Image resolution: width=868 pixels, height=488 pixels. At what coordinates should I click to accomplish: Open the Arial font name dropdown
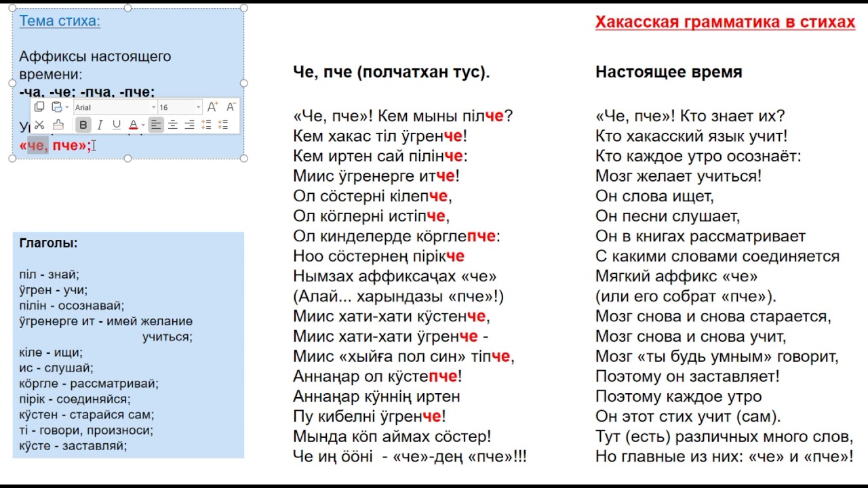(154, 107)
